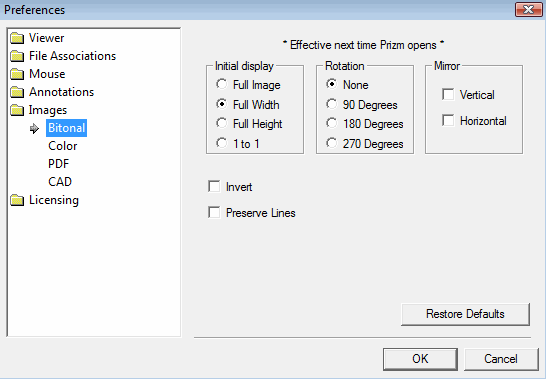546x379 pixels.
Task: Confirm preferences with OK button
Action: pyautogui.click(x=420, y=359)
